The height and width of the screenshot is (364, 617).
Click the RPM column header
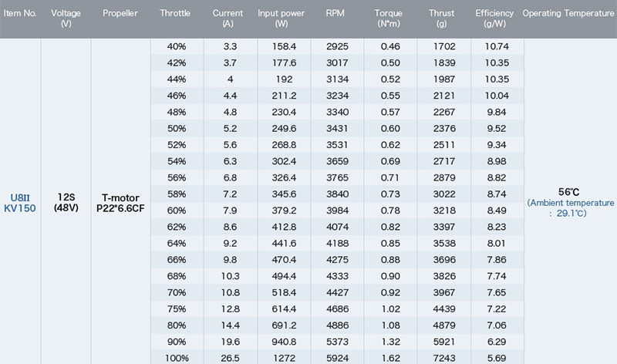tap(335, 14)
